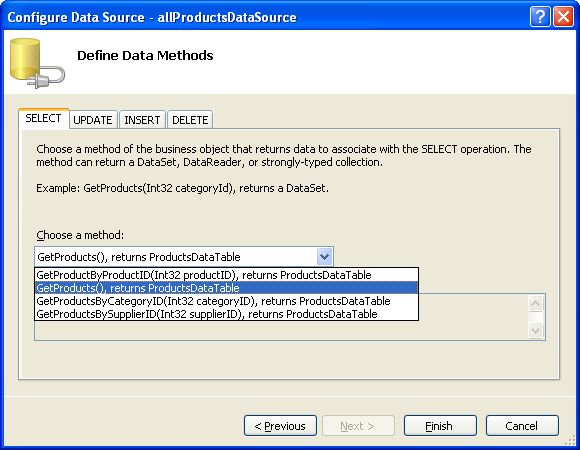
Task: Go back with the Previous button
Action: click(280, 426)
